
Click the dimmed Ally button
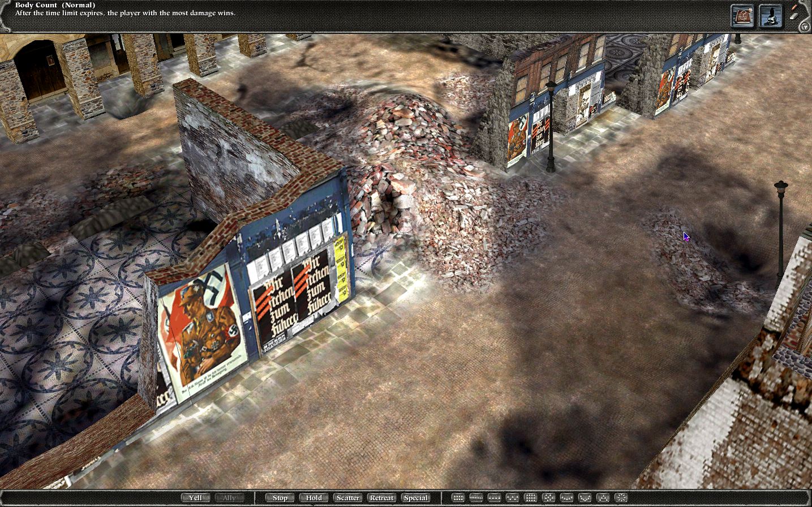[229, 498]
